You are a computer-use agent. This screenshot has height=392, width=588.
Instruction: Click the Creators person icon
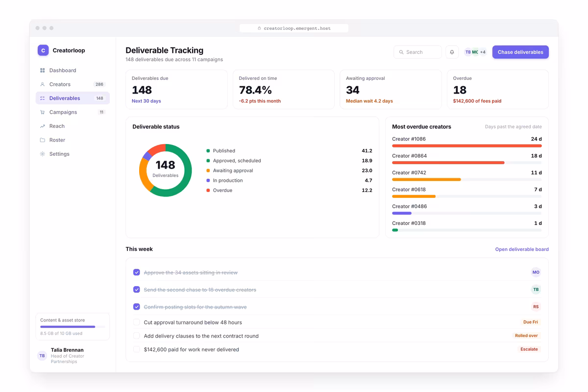(x=43, y=84)
